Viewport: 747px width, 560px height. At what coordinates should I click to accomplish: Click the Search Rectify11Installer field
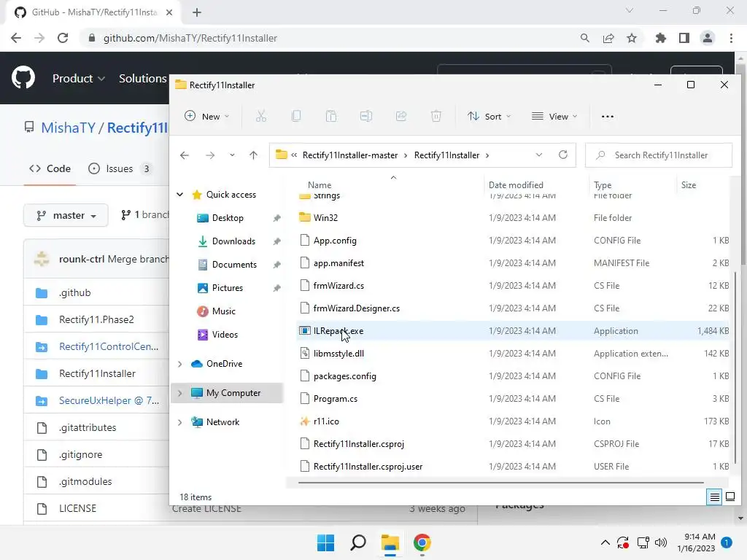tap(659, 155)
